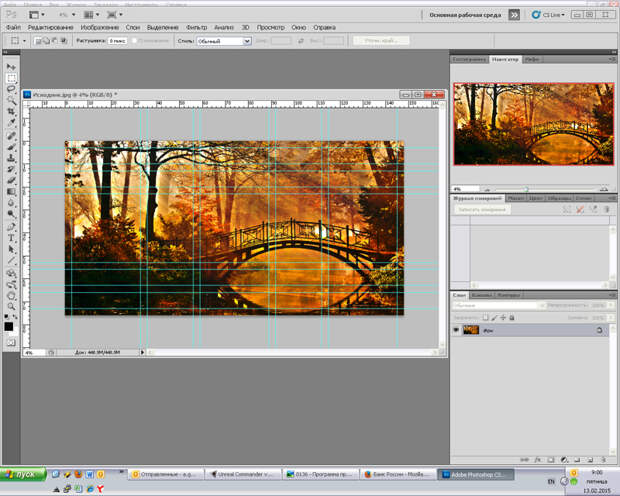Image resolution: width=620 pixels, height=496 pixels.
Task: Choose Intersect with selection mode
Action: [x=64, y=41]
